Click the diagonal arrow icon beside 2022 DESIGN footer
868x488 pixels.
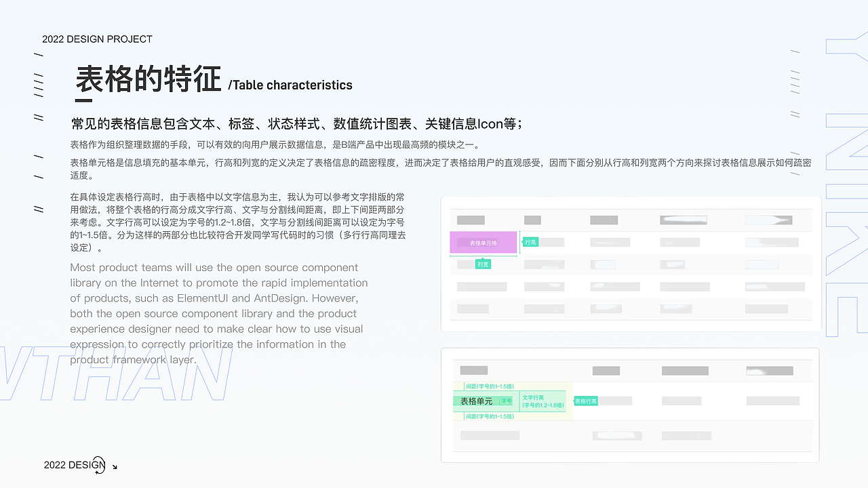click(x=115, y=466)
